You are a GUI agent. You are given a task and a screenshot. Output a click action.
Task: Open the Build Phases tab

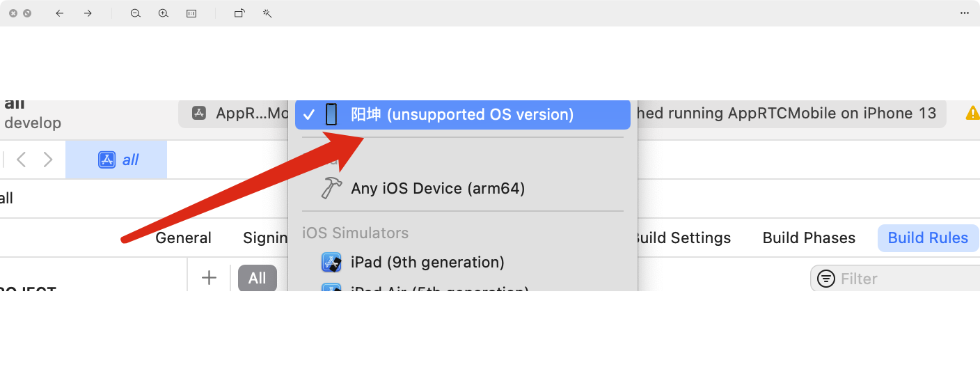[x=809, y=238]
